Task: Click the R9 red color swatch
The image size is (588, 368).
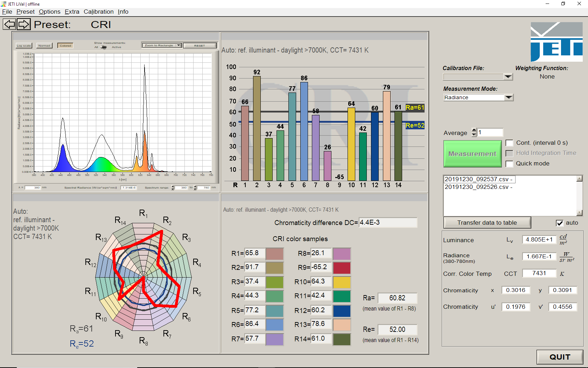Action: tap(342, 268)
